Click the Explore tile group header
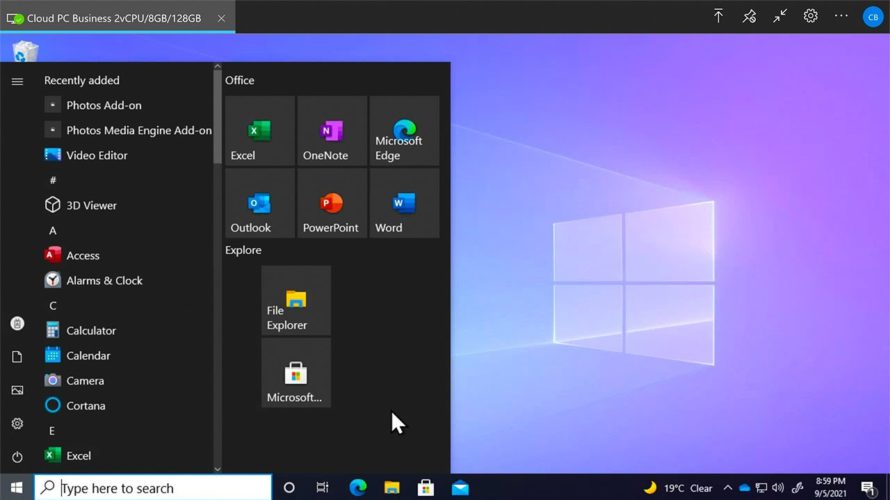 tap(243, 250)
